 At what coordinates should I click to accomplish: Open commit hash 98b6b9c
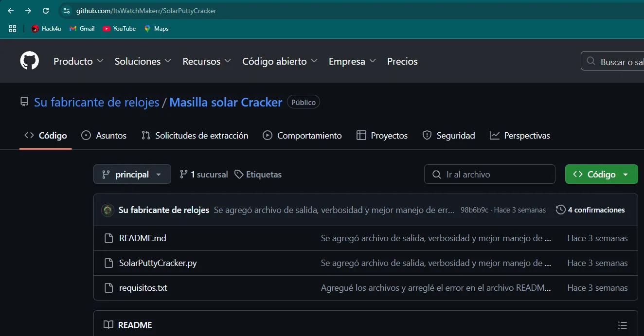click(474, 210)
